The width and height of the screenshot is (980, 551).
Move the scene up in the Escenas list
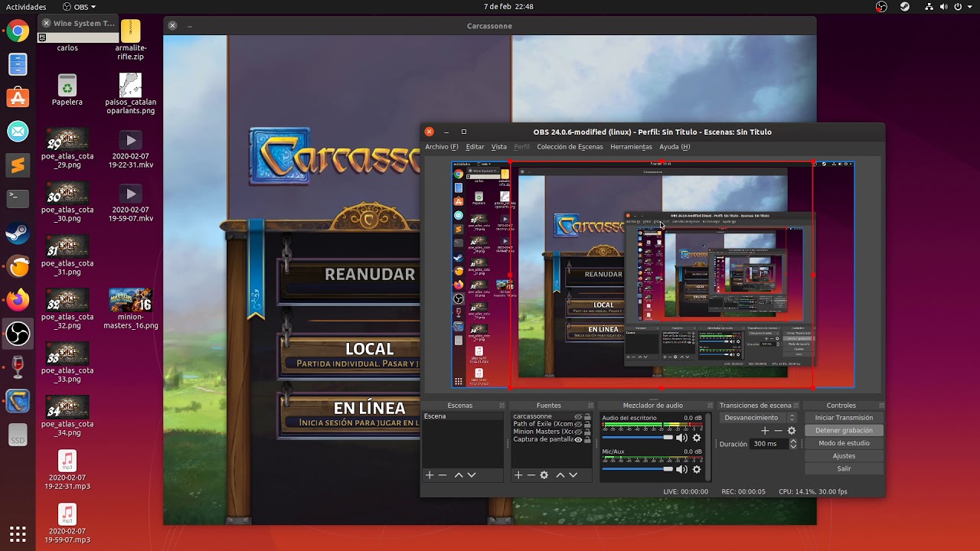pos(459,475)
